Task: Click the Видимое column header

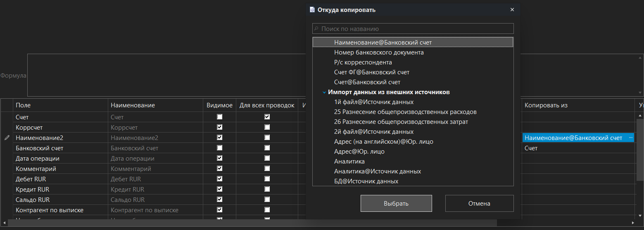Action: point(220,105)
